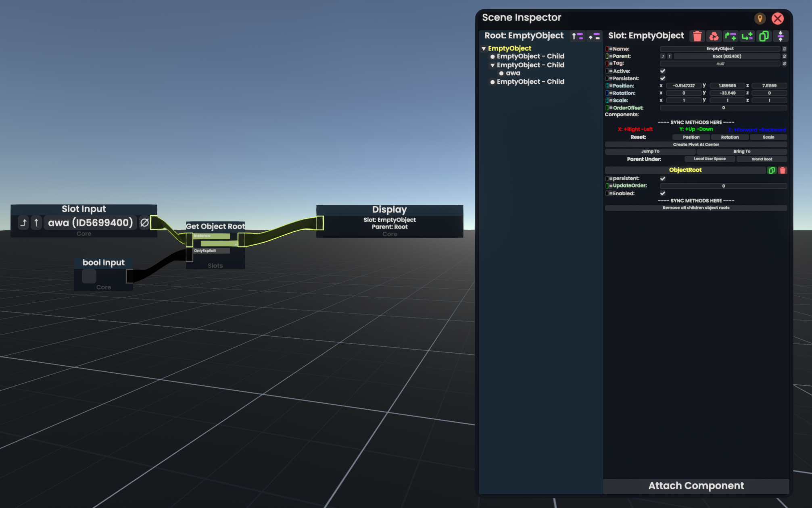This screenshot has height=508, width=812.
Task: Toggle the bool Input node checkbox
Action: tap(89, 276)
